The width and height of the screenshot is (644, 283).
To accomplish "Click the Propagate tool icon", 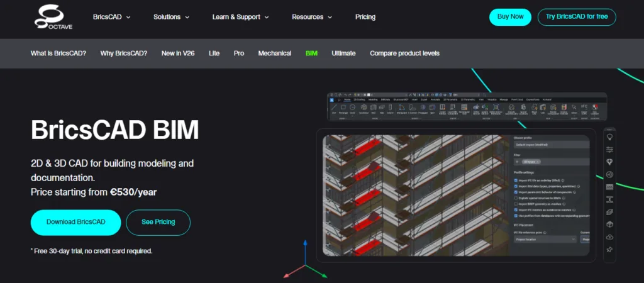I will pyautogui.click(x=423, y=108).
